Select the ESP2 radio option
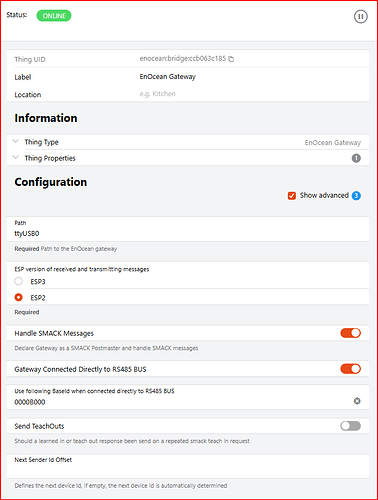Viewport: 378px width, 500px height. (19, 297)
